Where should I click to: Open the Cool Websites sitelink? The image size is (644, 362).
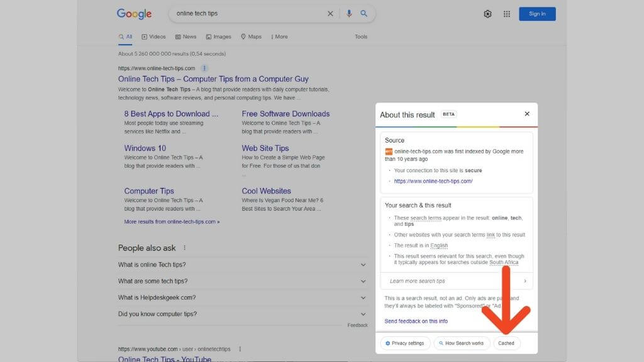266,191
